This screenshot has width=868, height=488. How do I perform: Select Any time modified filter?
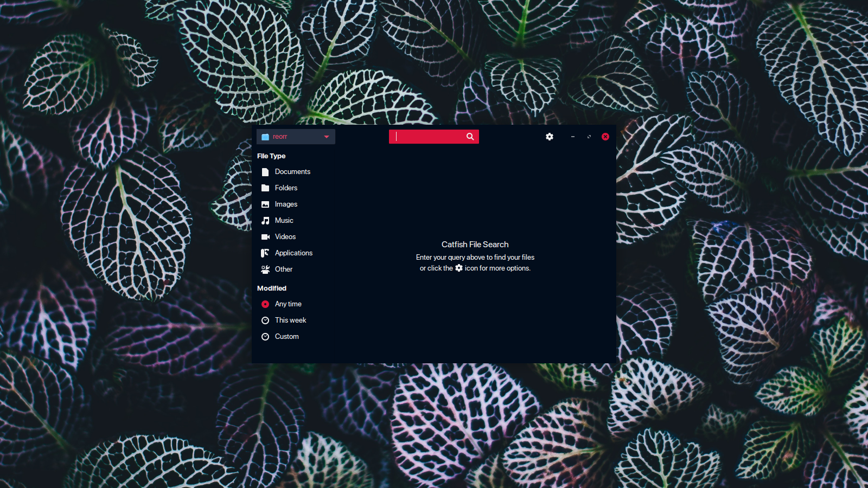(288, 304)
